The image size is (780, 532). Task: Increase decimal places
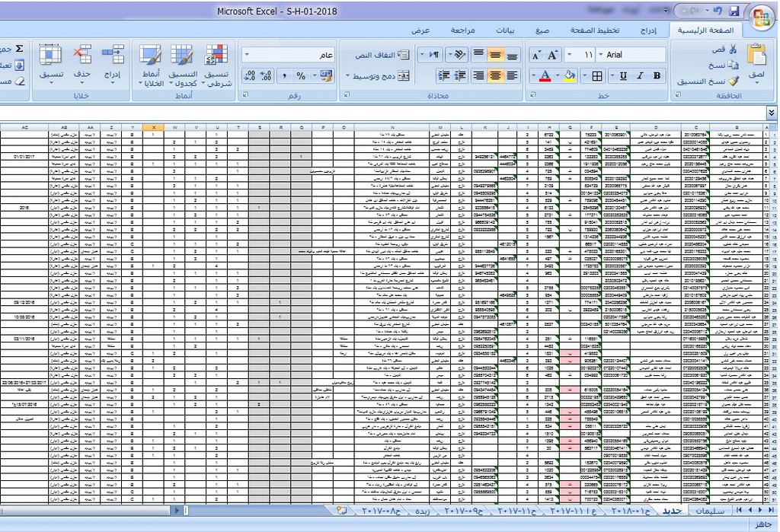click(266, 75)
